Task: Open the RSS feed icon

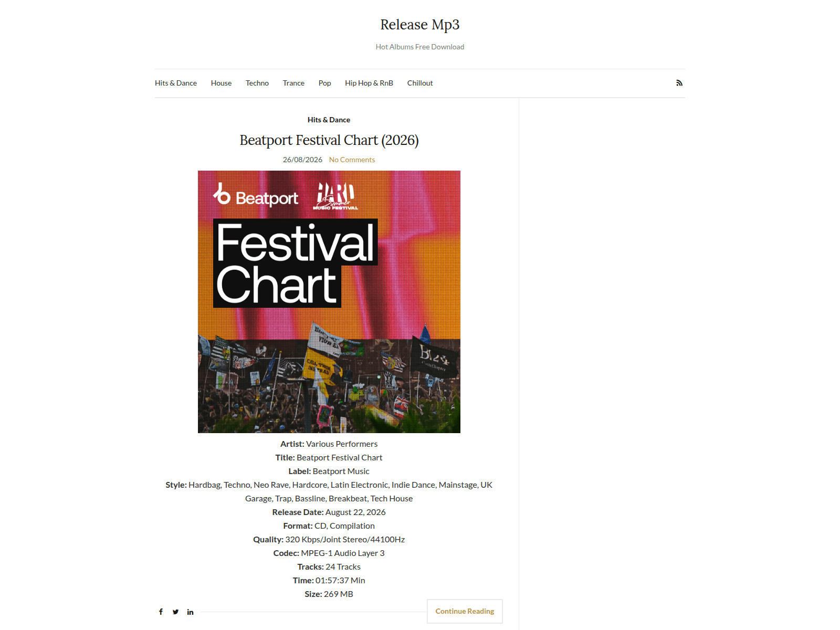Action: tap(679, 83)
